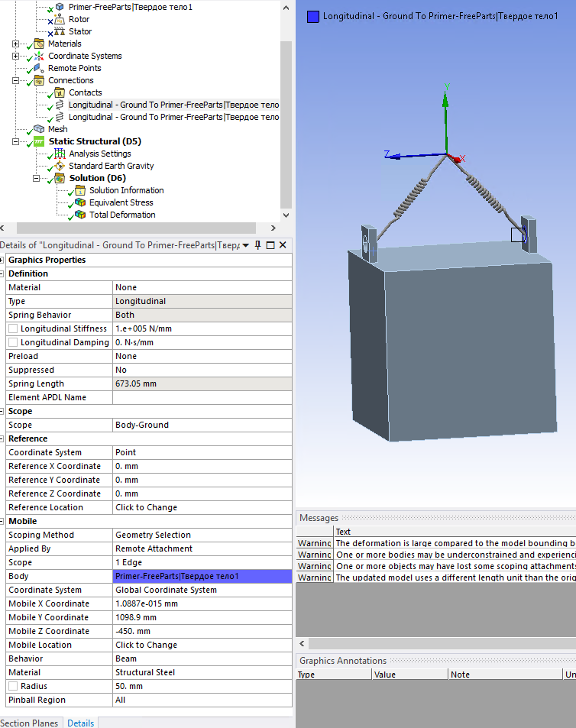Click the Pinball Region value All
The width and height of the screenshot is (576, 728).
click(x=202, y=700)
